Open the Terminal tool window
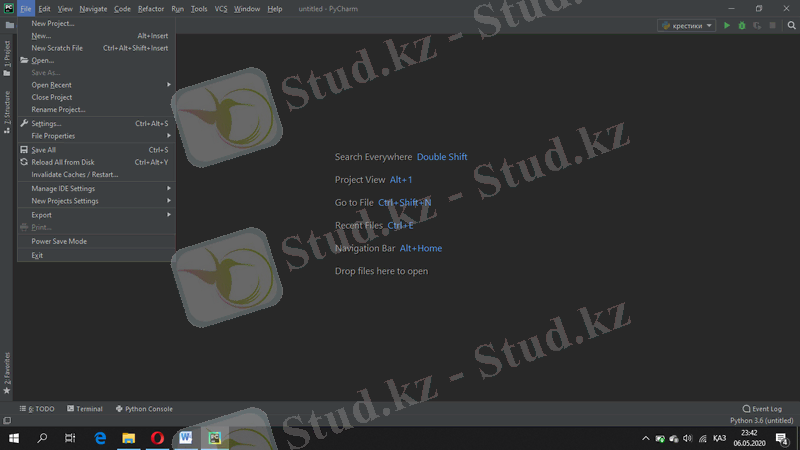 pos(85,409)
